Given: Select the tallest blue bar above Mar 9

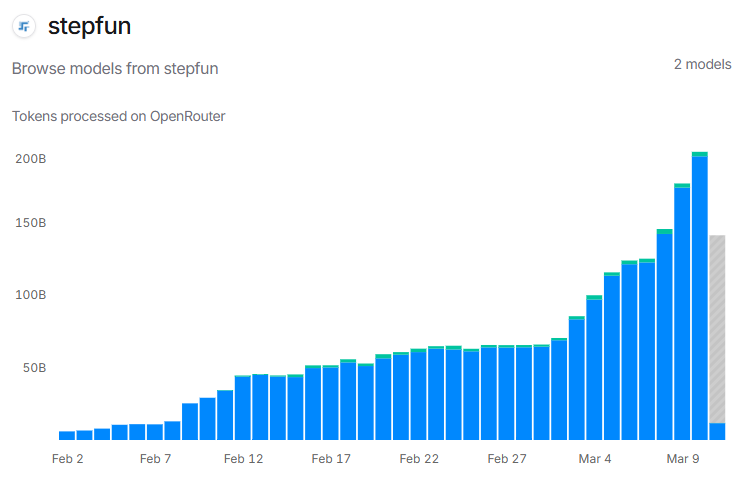Looking at the screenshot, I should click(x=699, y=300).
